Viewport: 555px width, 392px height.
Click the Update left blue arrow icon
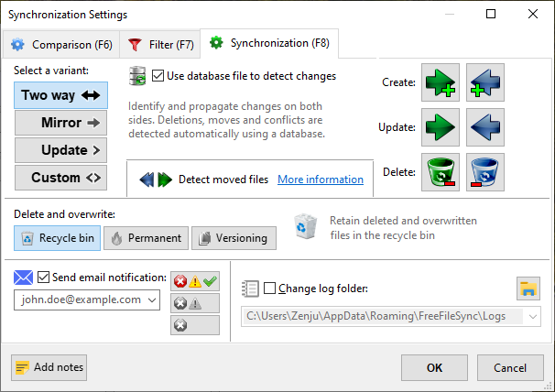(485, 127)
